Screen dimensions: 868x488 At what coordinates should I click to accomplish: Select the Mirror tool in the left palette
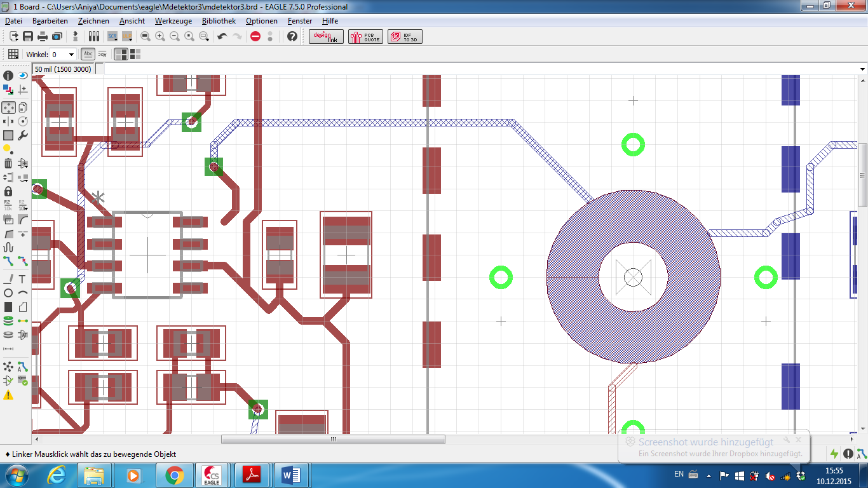tap(8, 121)
